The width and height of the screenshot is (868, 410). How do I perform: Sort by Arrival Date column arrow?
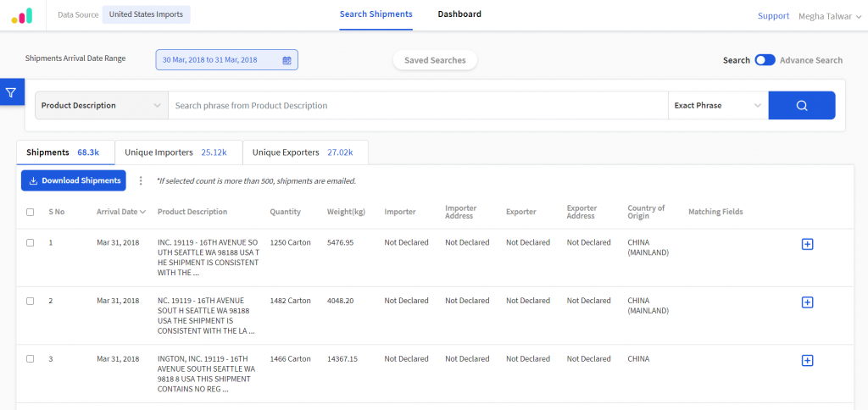(142, 212)
